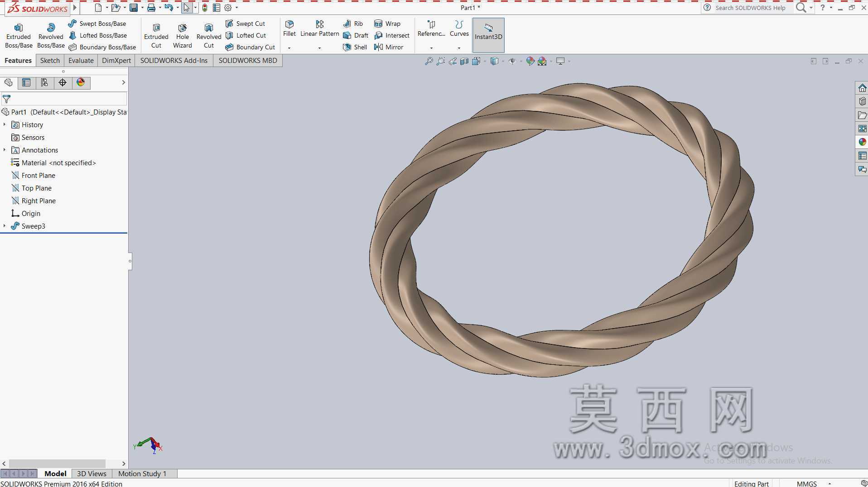This screenshot has width=868, height=487.
Task: Open the ConfigurationManager tab icon
Action: tap(44, 82)
